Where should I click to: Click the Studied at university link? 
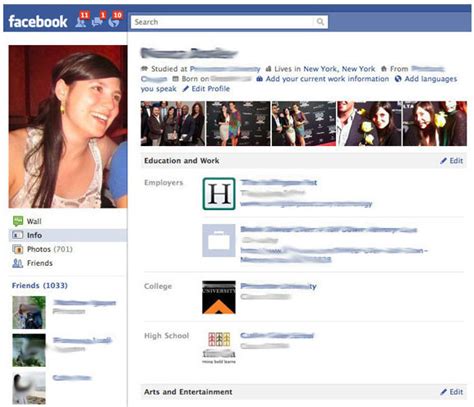pyautogui.click(x=225, y=69)
